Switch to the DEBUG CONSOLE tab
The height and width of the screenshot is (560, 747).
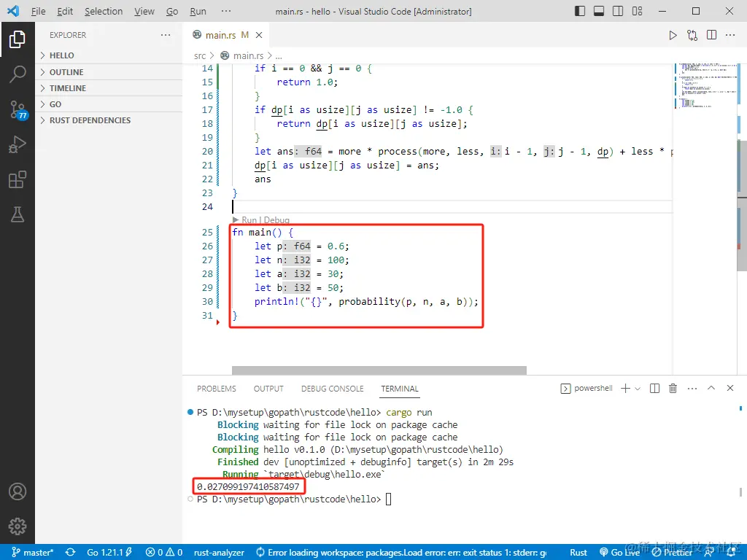(x=332, y=389)
